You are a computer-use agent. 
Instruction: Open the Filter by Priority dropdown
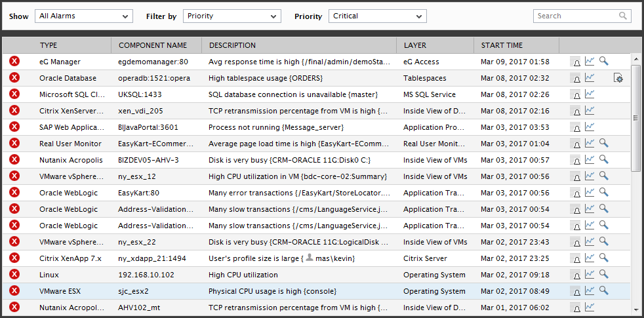(x=232, y=16)
